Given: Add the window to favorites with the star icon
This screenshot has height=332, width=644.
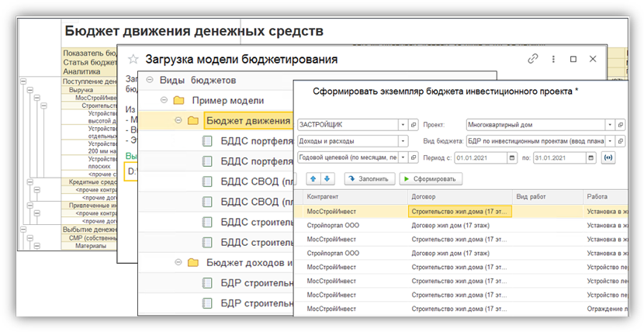Looking at the screenshot, I should [x=133, y=59].
